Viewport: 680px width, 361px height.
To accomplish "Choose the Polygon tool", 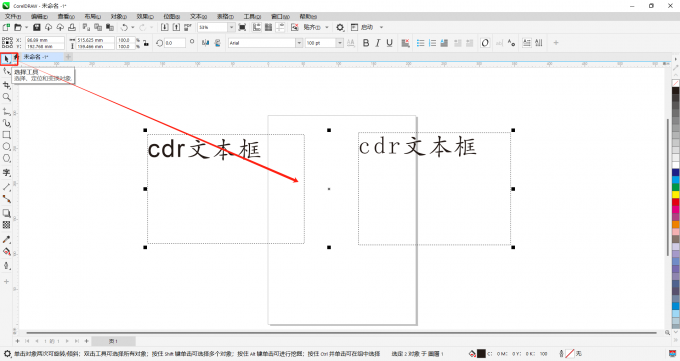I will click(x=7, y=158).
